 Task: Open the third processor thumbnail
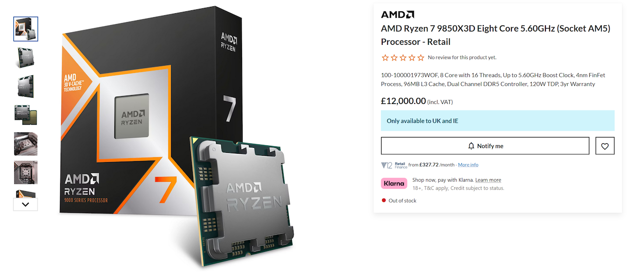coord(26,86)
